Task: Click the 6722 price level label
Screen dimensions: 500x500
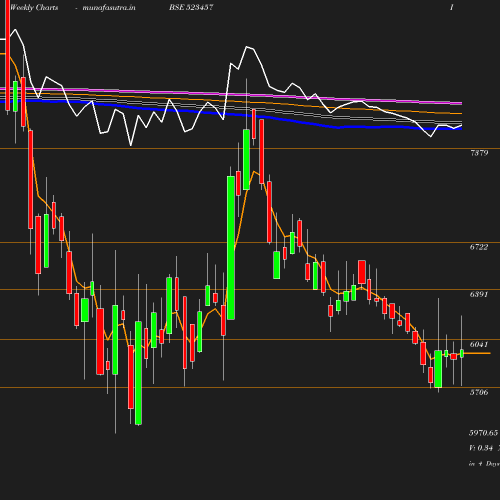Action: click(479, 247)
